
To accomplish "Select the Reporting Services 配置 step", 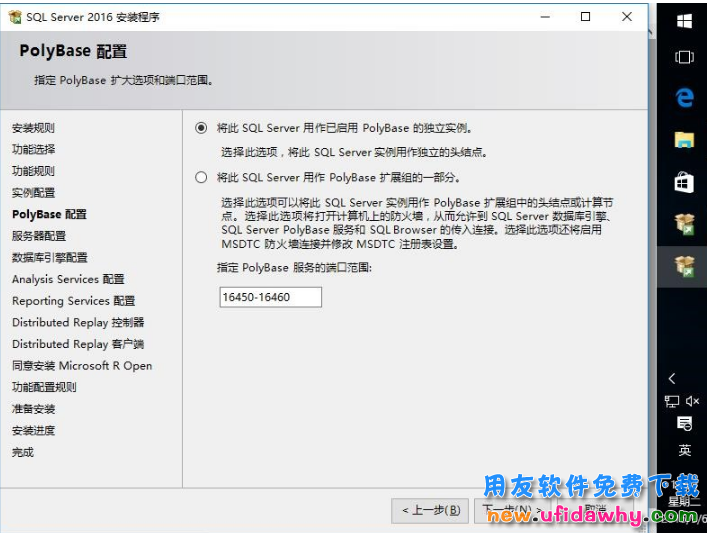I will (x=73, y=301).
